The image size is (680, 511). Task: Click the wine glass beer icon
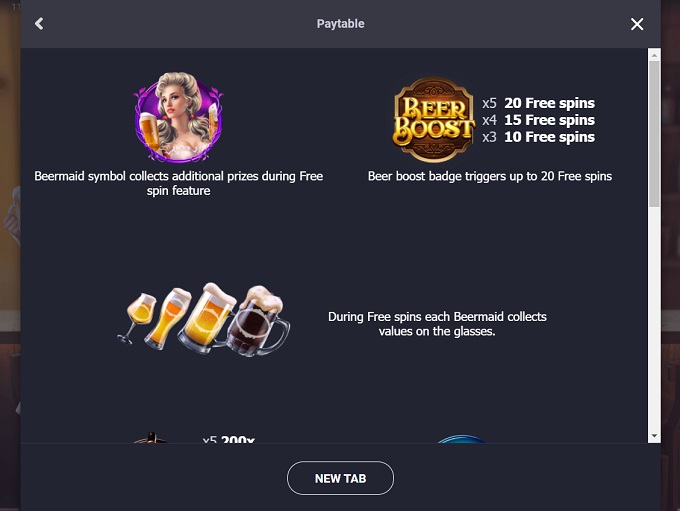137,317
